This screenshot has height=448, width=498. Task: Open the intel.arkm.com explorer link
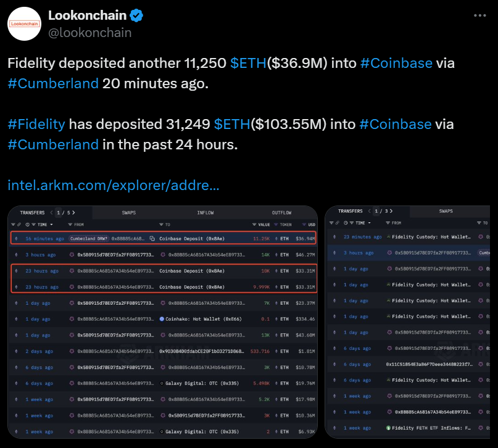pyautogui.click(x=114, y=185)
